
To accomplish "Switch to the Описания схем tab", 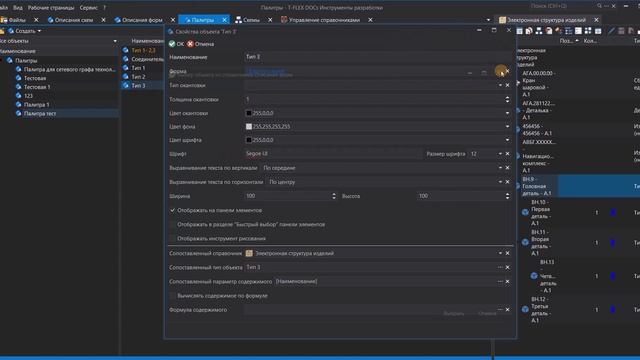I will (70, 20).
